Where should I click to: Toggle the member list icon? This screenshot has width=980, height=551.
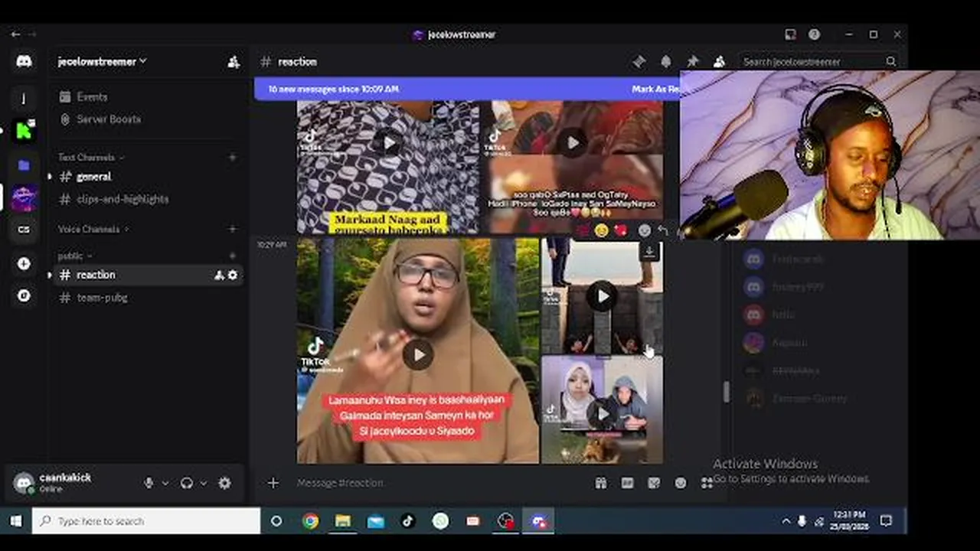pyautogui.click(x=719, y=61)
